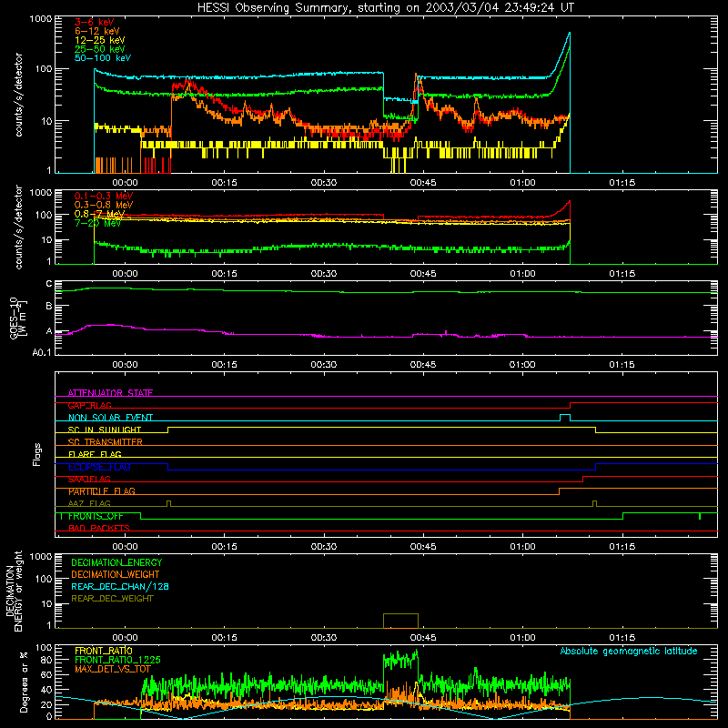Click the FLARE_FLAG label

coord(95,454)
